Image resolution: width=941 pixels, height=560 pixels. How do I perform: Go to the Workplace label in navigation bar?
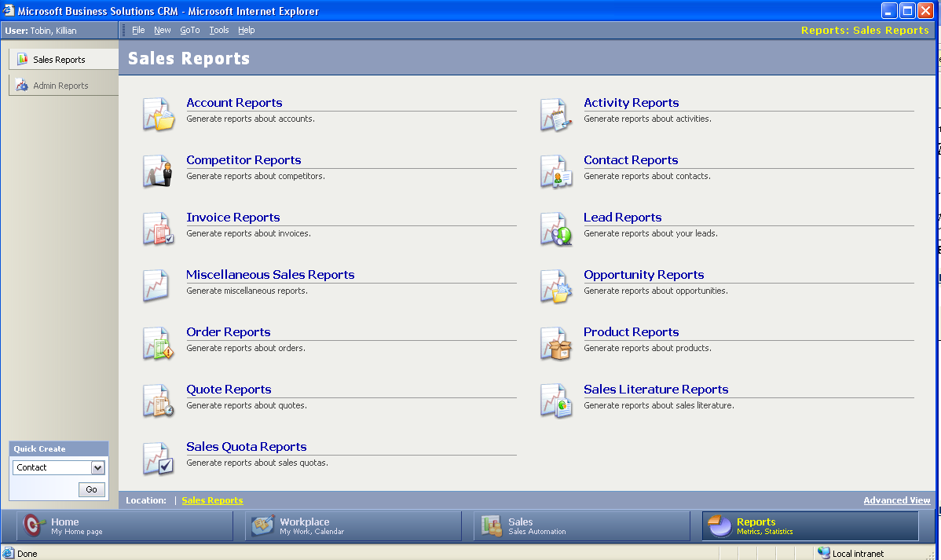(304, 522)
